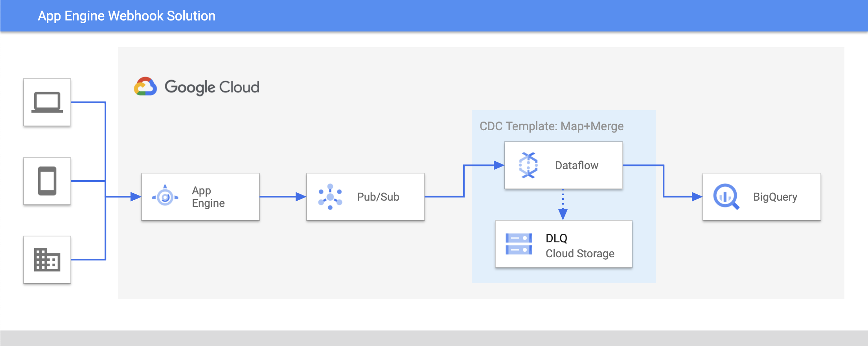Click the Cloud Storage DLQ icon
This screenshot has height=347, width=868.
pyautogui.click(x=519, y=244)
